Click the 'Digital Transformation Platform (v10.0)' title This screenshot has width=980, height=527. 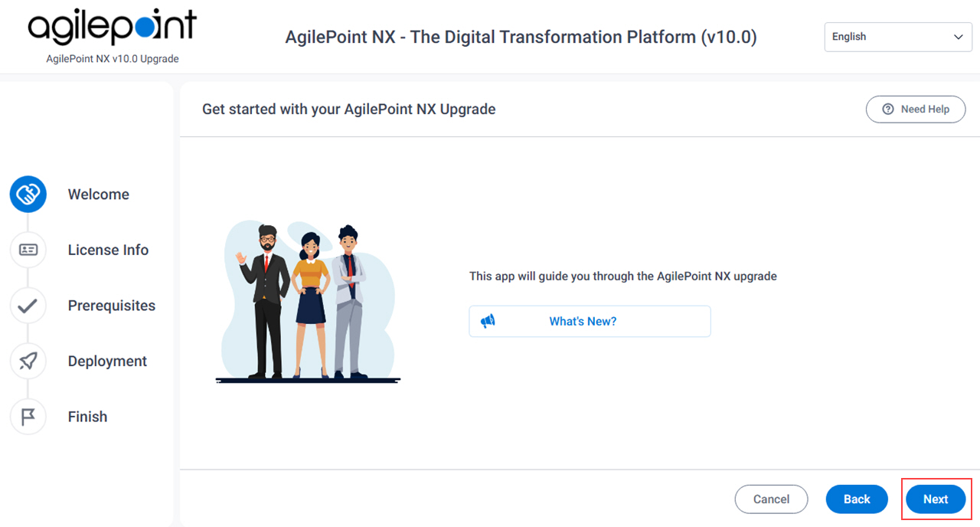521,37
